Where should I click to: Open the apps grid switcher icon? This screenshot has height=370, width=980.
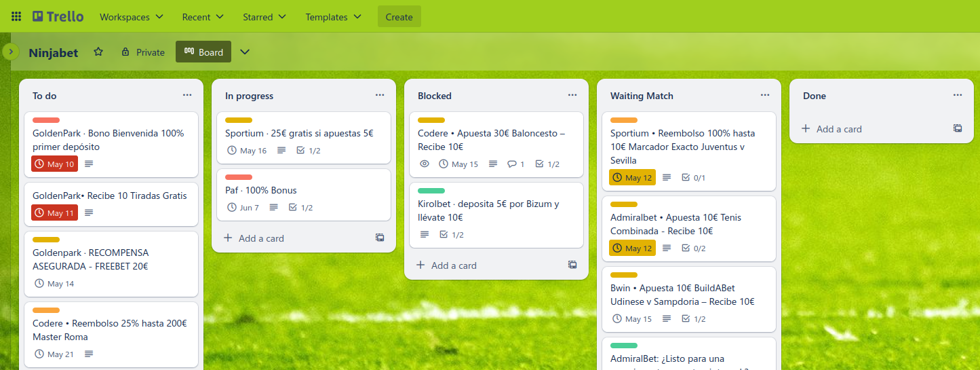16,16
